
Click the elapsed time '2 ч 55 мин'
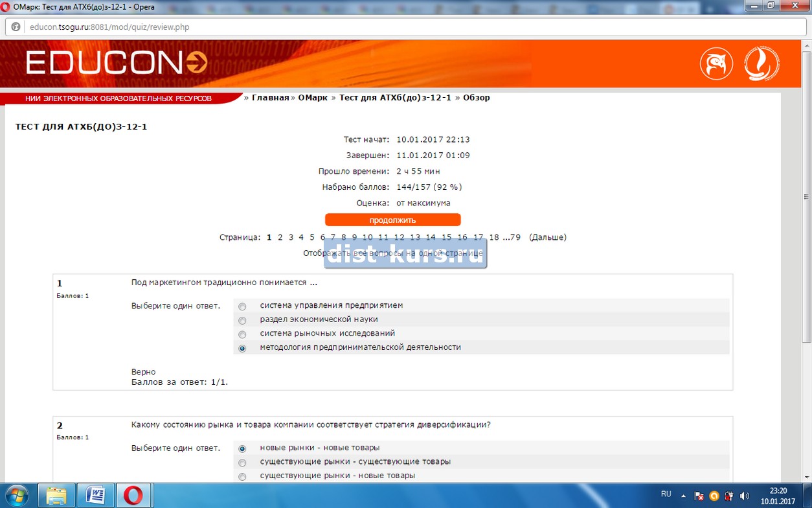point(418,171)
